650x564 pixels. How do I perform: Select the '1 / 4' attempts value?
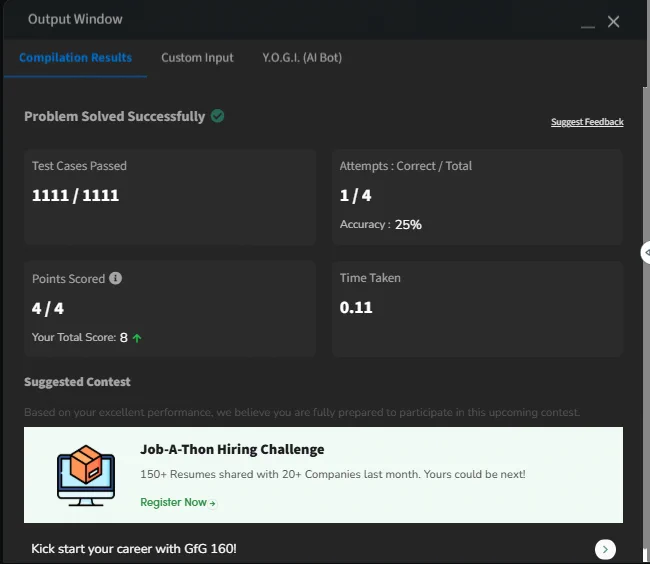coord(356,195)
